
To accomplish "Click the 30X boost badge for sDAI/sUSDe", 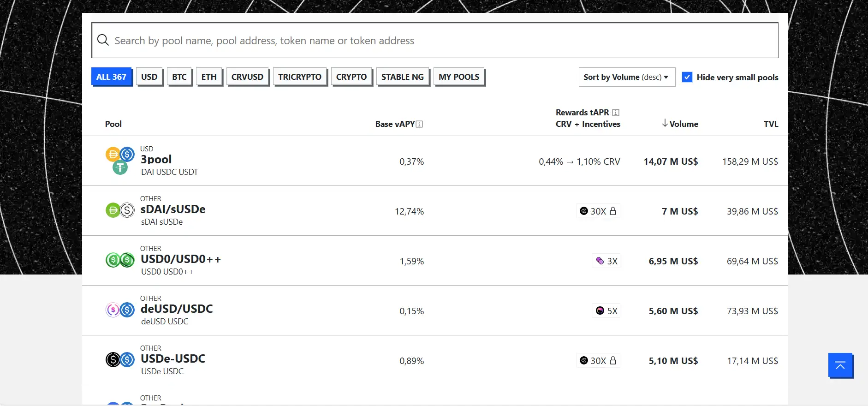I will click(598, 211).
